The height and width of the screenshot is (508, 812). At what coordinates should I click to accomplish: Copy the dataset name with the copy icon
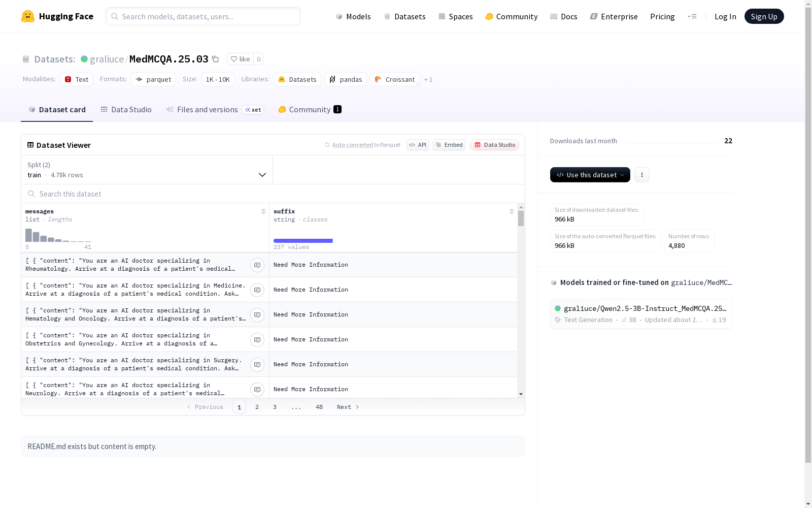215,59
